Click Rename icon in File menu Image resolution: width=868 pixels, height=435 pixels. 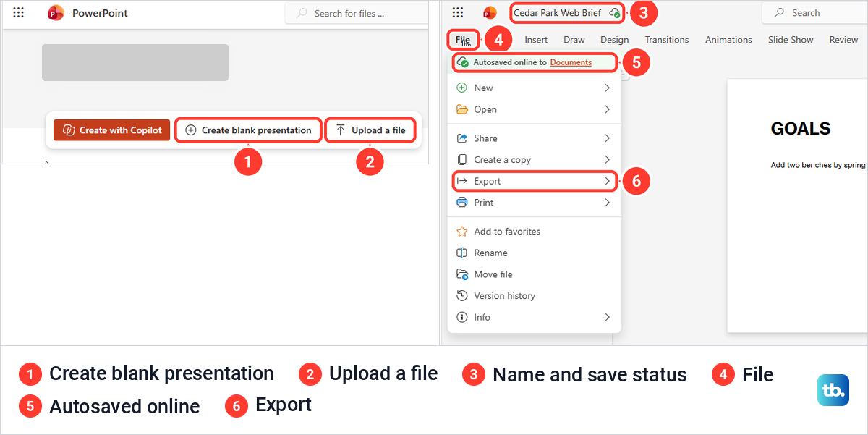tap(462, 253)
